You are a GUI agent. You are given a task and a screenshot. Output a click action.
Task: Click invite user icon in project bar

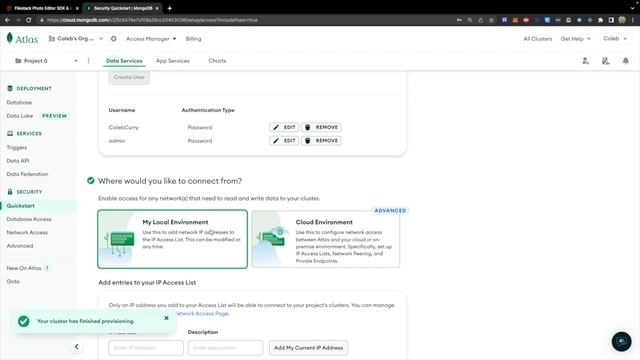[x=585, y=61]
